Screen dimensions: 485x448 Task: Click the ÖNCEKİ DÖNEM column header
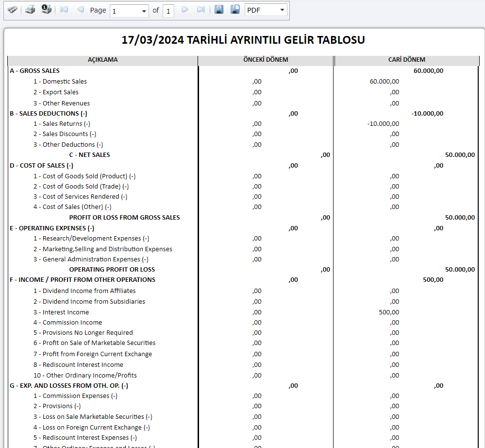point(266,60)
